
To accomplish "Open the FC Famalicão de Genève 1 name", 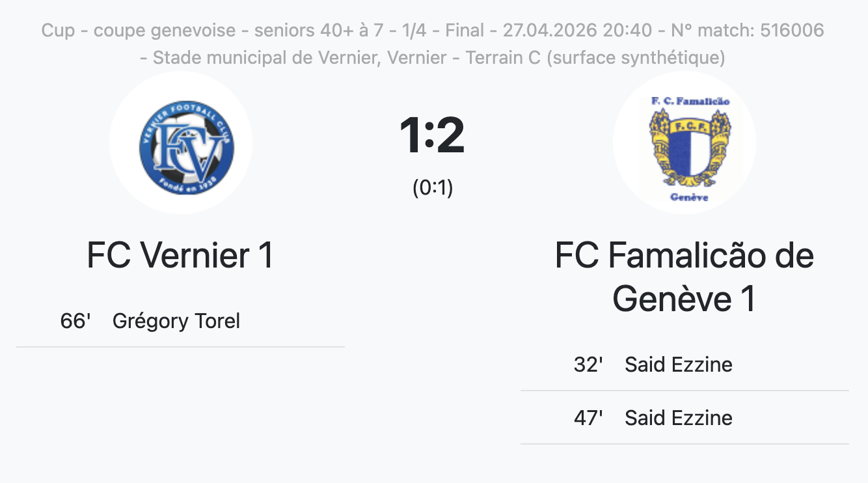I will (x=684, y=277).
